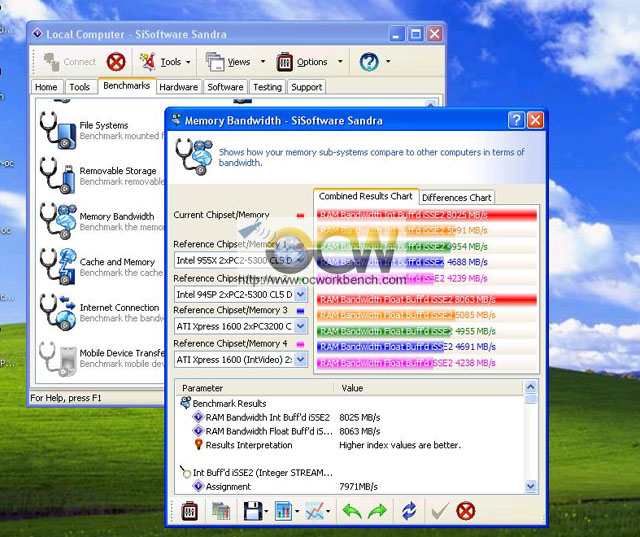
Task: Click the Value column header
Action: pyautogui.click(x=428, y=388)
